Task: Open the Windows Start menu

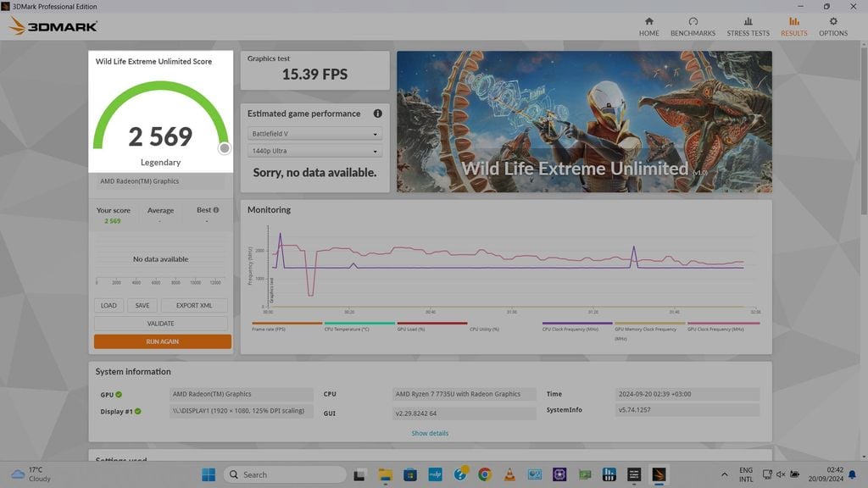Action: tap(209, 474)
